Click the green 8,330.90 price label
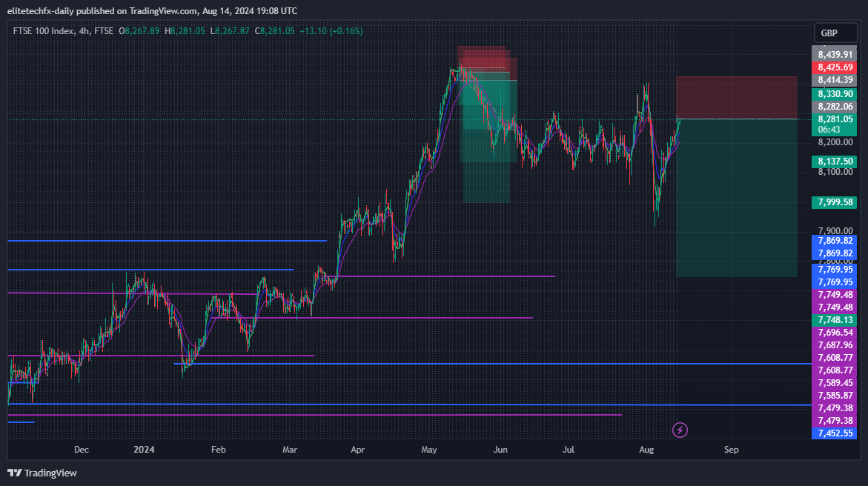 pyautogui.click(x=835, y=94)
